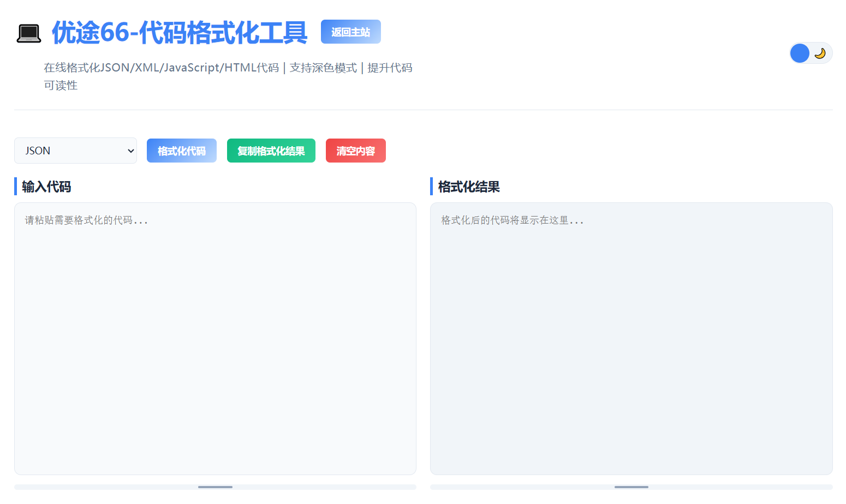Click the 格式化代码 button
Viewport: 846px width, 504px height.
point(182,151)
